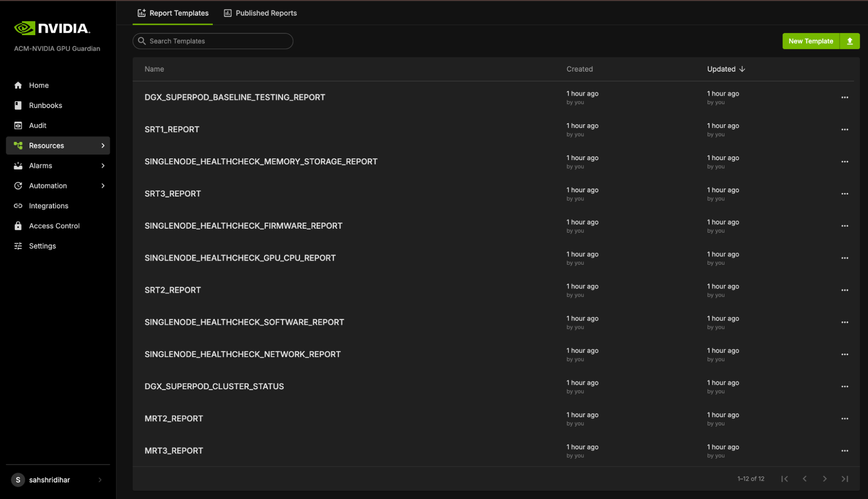
Task: Open Settings sliders icon
Action: tap(18, 246)
